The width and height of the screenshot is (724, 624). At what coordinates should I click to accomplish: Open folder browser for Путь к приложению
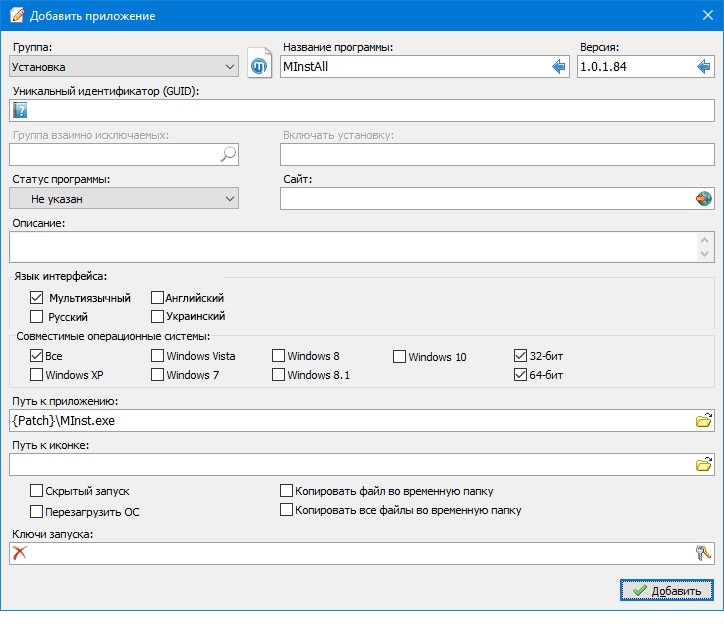(704, 420)
